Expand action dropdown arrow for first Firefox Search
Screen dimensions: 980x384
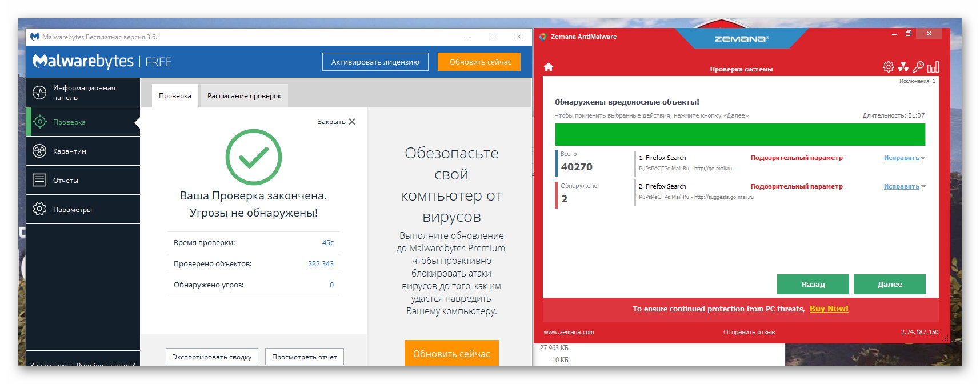click(x=923, y=158)
